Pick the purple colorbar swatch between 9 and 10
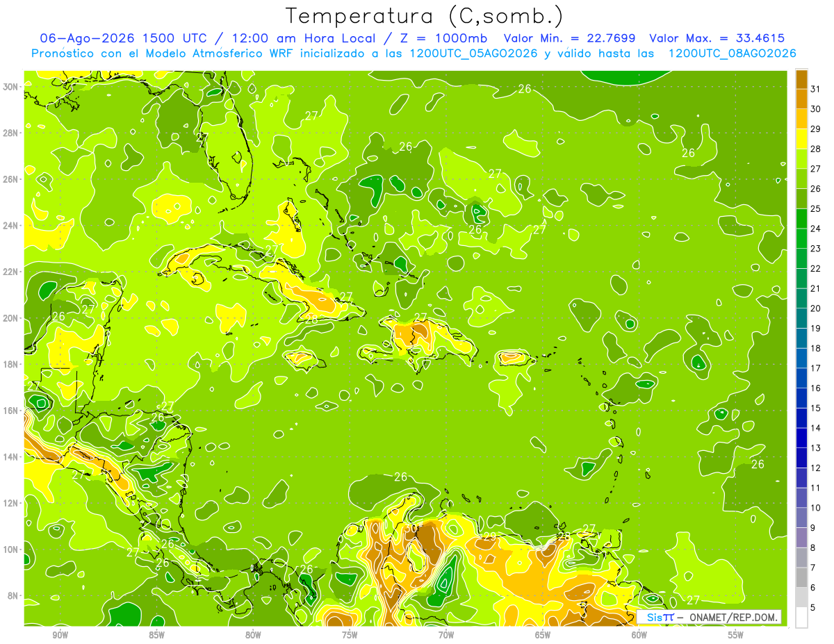Image resolution: width=834 pixels, height=644 pixels. point(801,518)
